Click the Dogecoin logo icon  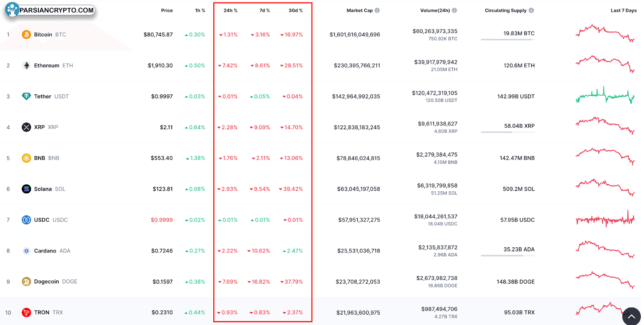click(26, 282)
